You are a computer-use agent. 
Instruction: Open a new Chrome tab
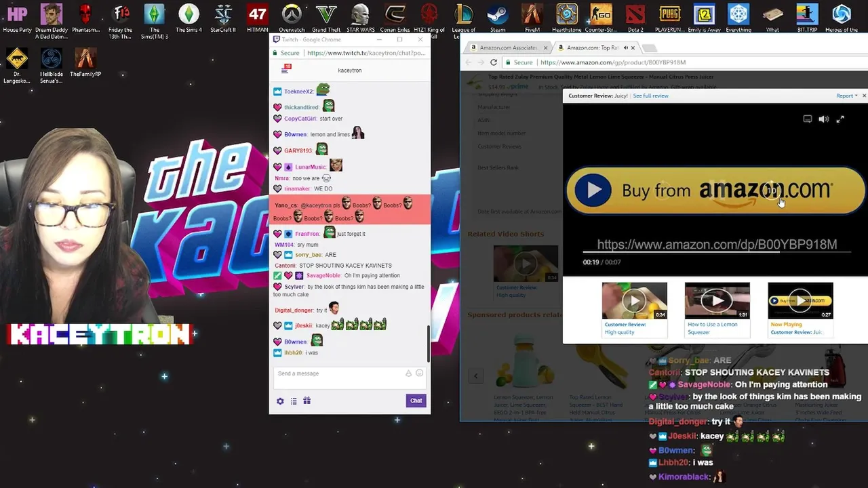[x=649, y=48]
